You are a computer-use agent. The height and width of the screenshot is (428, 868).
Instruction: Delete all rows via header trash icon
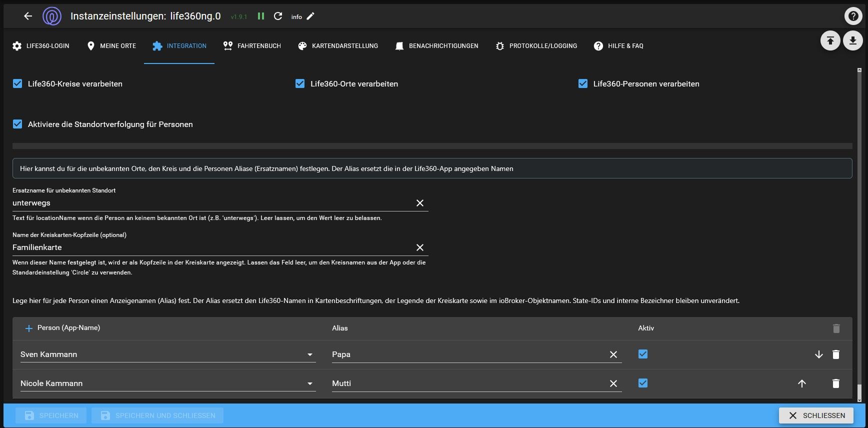tap(836, 328)
